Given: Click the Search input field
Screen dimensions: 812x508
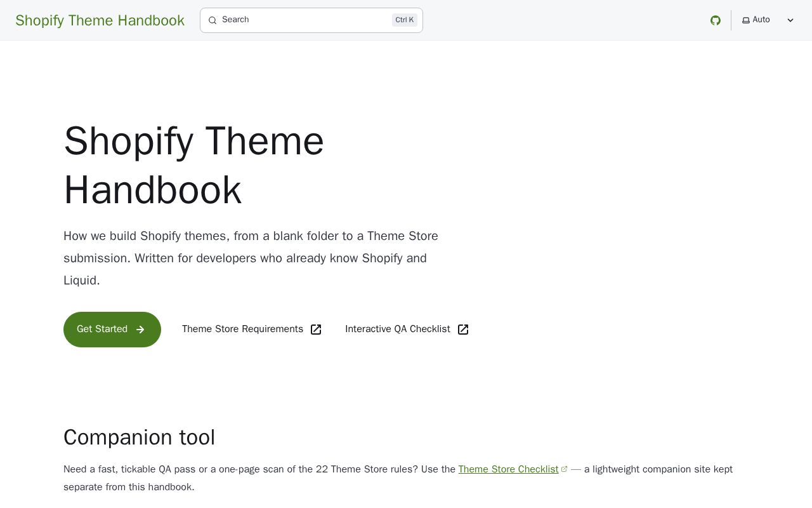Looking at the screenshot, I should 311,20.
